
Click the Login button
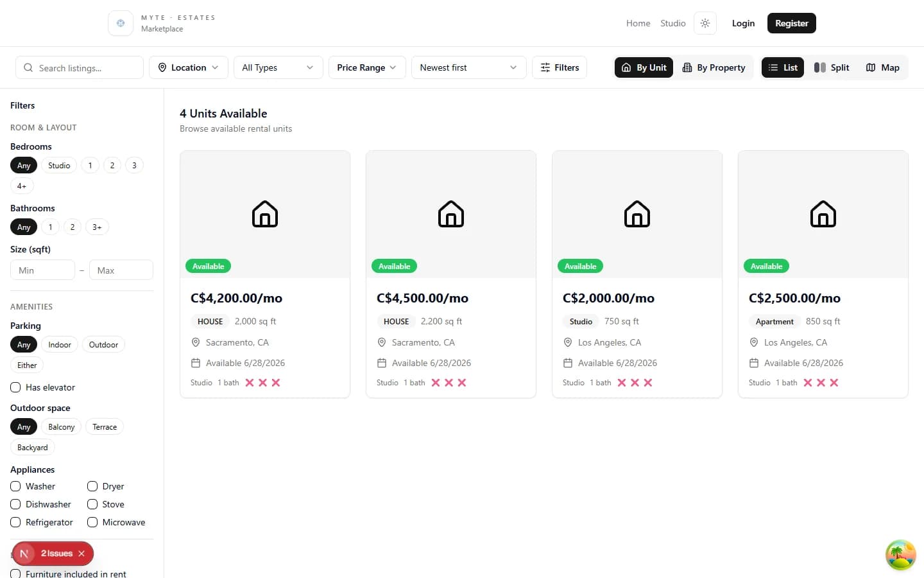click(x=743, y=23)
